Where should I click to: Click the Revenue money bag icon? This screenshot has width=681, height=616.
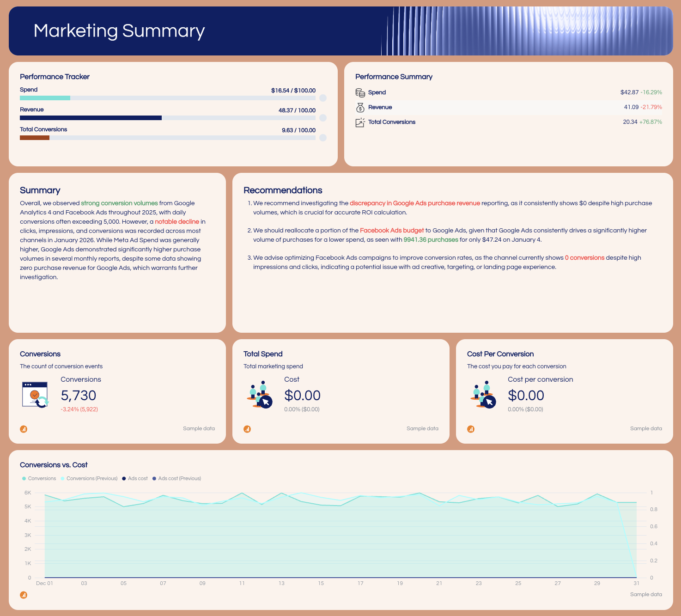(x=360, y=107)
